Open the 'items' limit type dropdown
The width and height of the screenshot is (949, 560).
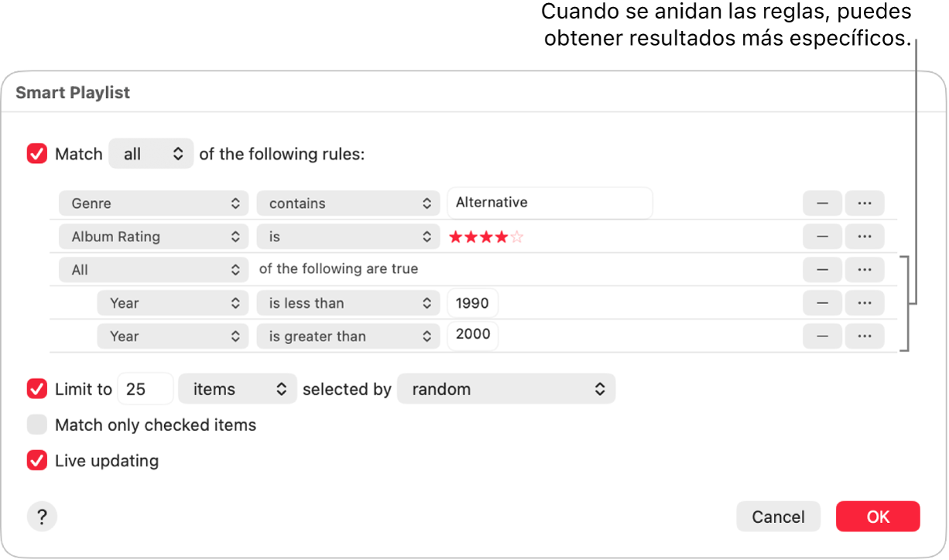coord(237,388)
